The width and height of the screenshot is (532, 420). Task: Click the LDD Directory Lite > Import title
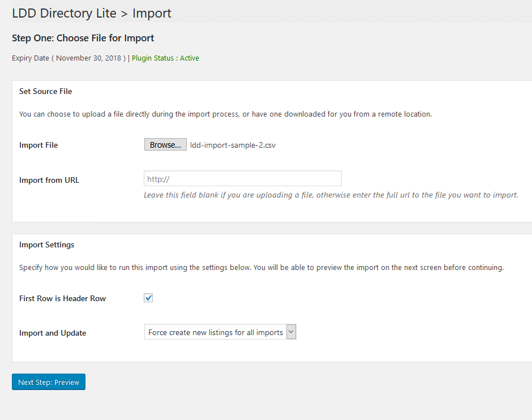coord(92,13)
